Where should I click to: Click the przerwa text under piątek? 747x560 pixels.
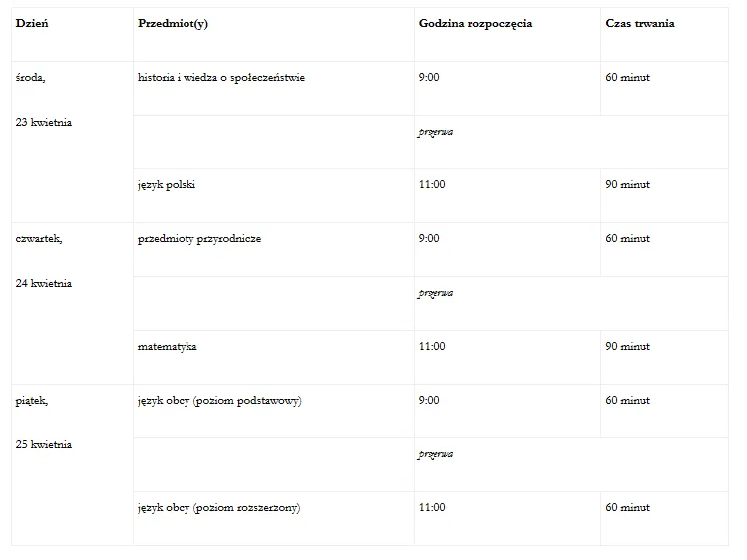[436, 454]
